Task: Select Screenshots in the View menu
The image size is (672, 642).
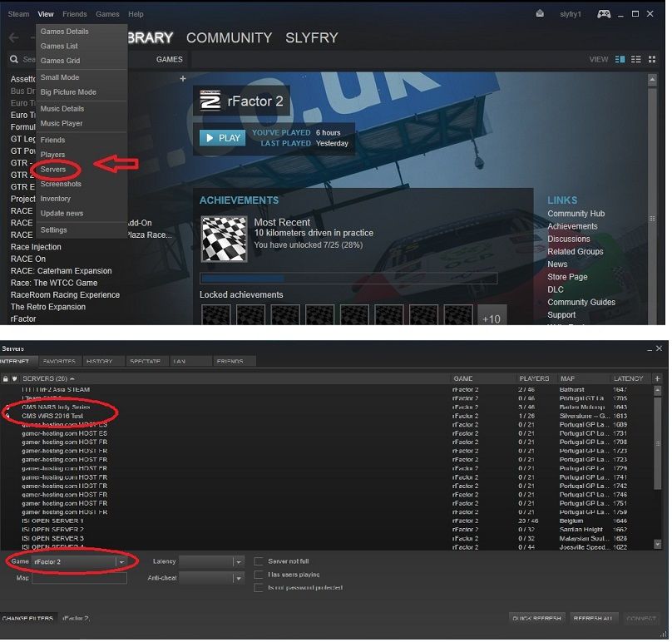Action: [61, 184]
